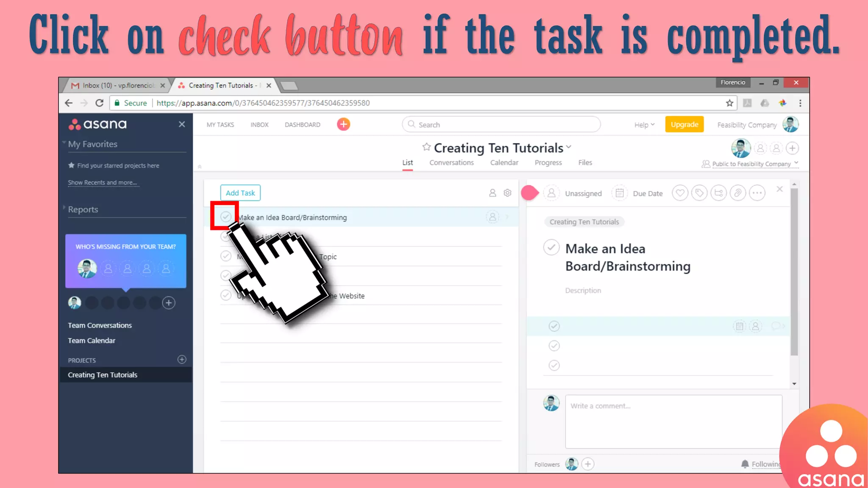Expand the project title dropdown arrow
This screenshot has height=488, width=868.
click(569, 147)
